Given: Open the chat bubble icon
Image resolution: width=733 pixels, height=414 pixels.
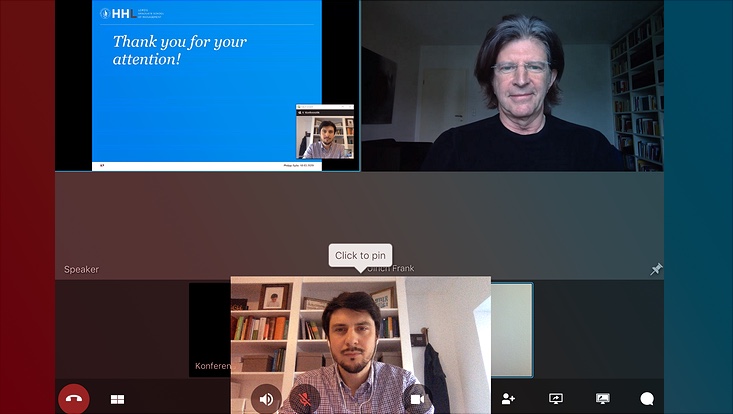Looking at the screenshot, I should 647,398.
